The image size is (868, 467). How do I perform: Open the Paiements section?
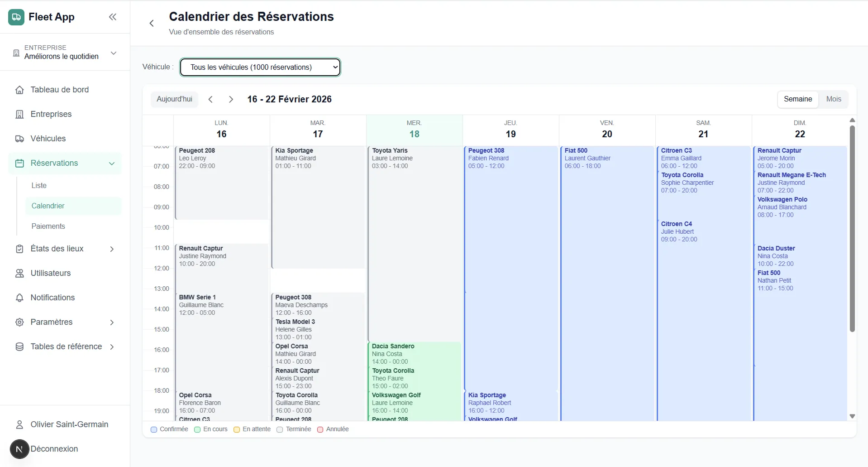pyautogui.click(x=48, y=226)
